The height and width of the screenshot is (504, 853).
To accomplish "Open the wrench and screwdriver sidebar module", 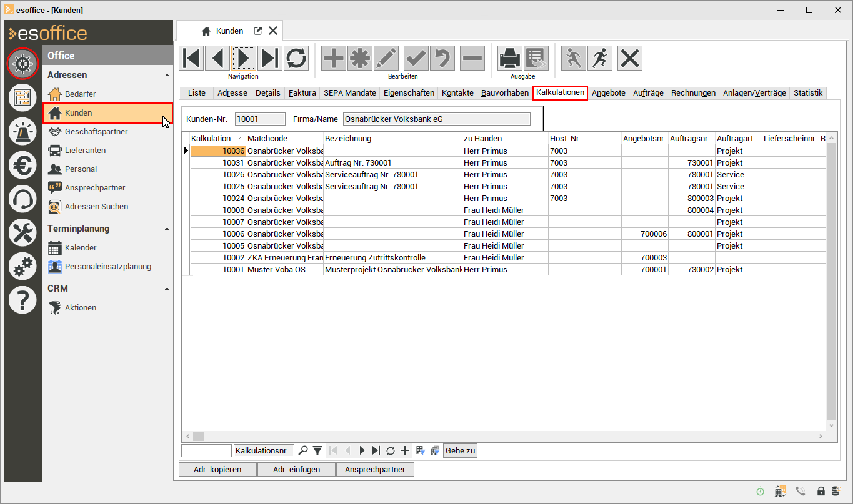I will (22, 233).
